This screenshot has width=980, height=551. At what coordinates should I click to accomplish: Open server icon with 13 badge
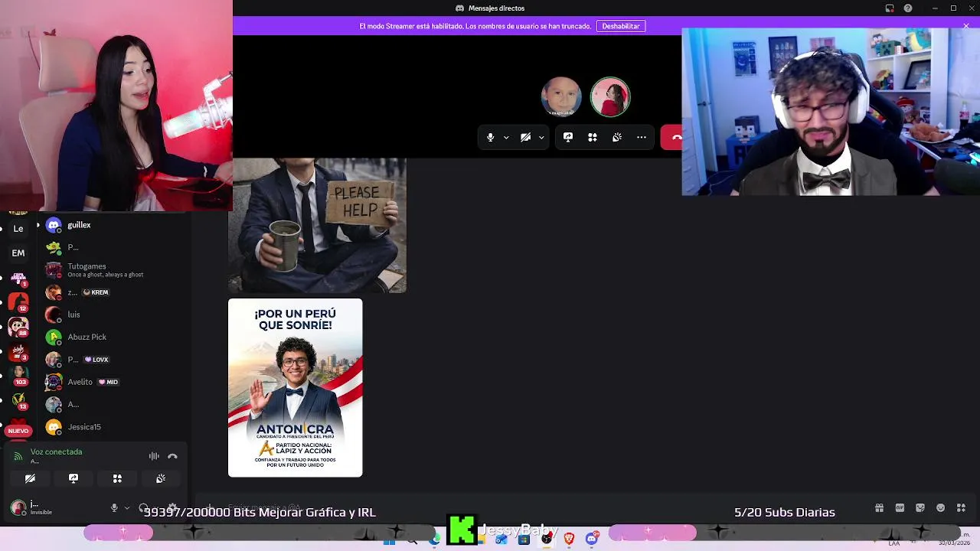coord(18,400)
